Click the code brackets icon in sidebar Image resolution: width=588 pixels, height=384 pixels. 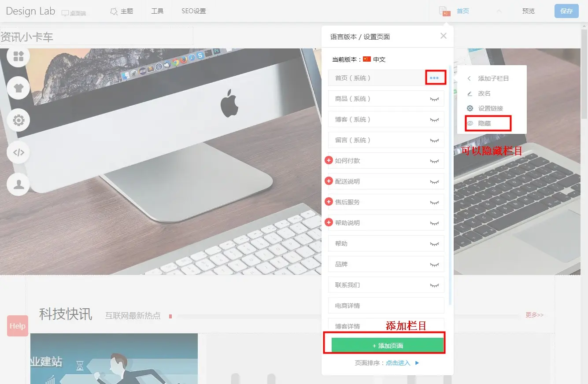click(x=18, y=152)
